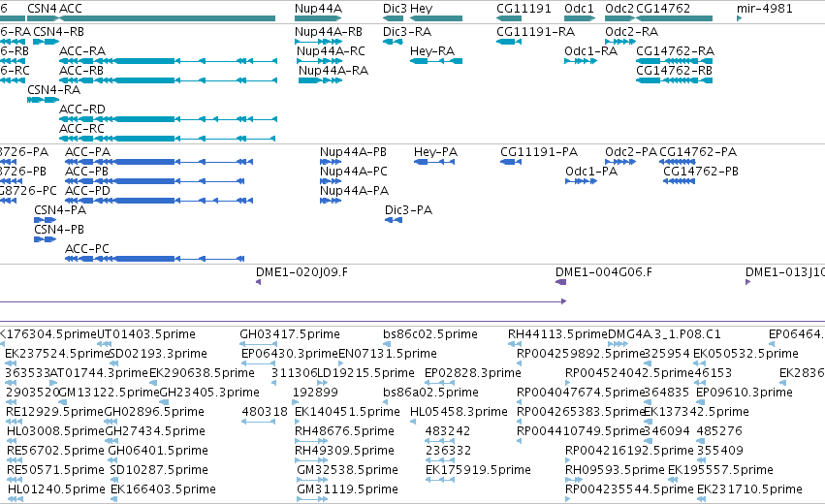
Task: Click the EK195557.5prime EST label
Action: 720,470
